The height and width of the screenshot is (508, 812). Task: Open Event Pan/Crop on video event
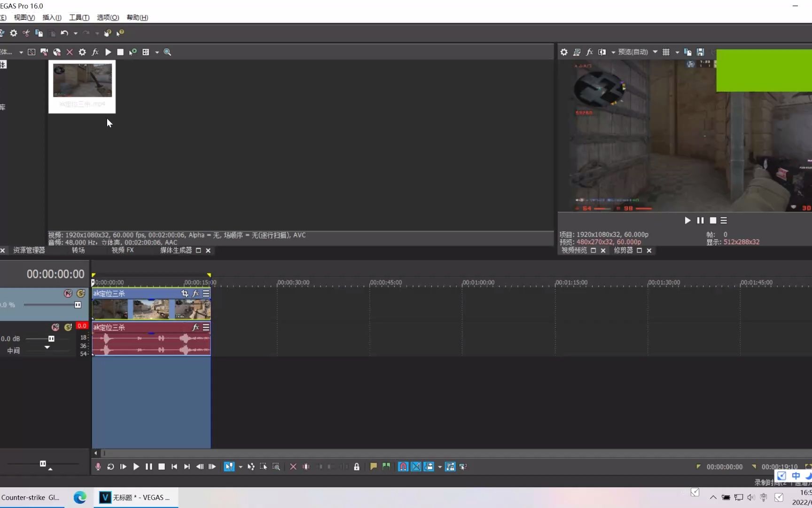185,294
